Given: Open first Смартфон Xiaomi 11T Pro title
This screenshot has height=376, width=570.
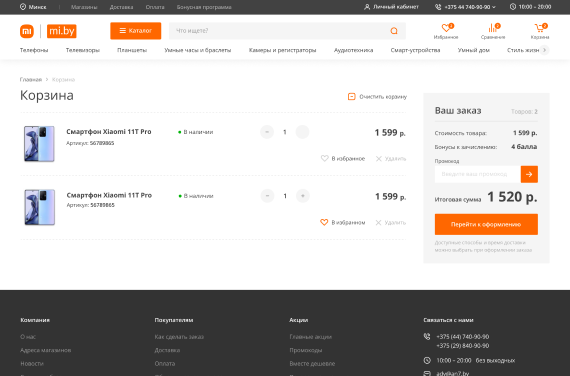Looking at the screenshot, I should coord(109,132).
